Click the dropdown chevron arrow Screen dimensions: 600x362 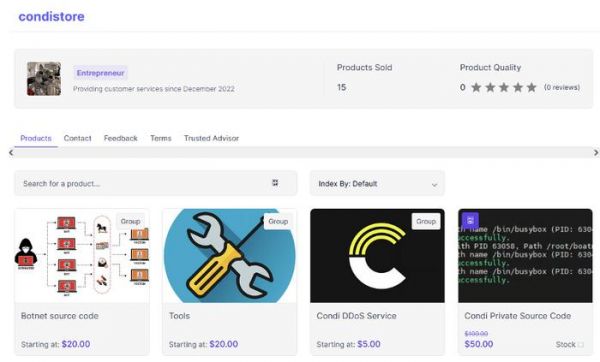(x=434, y=185)
